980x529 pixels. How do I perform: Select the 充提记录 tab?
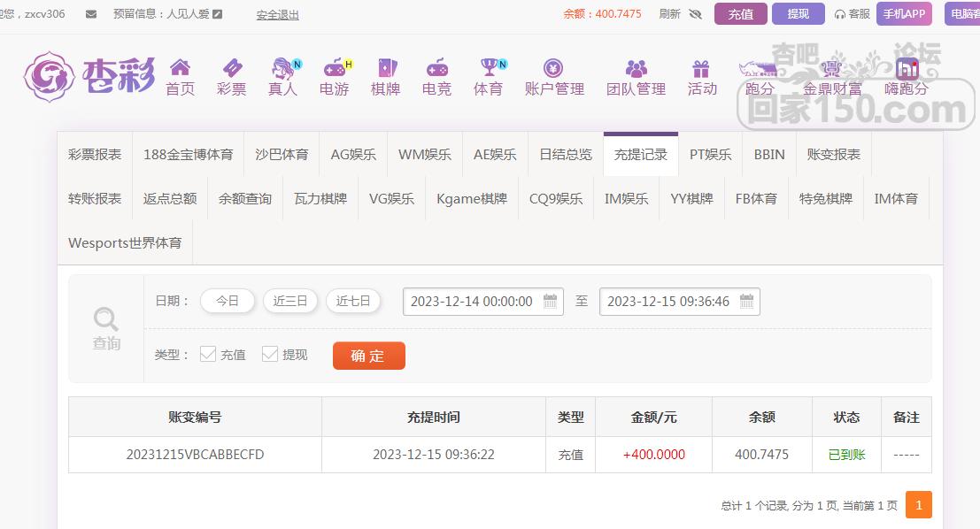(x=641, y=154)
